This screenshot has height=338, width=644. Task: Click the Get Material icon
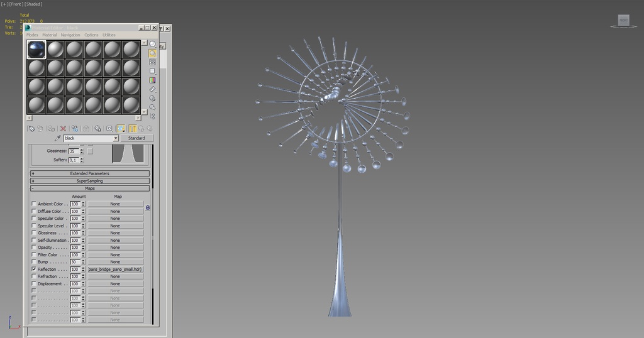click(x=31, y=128)
